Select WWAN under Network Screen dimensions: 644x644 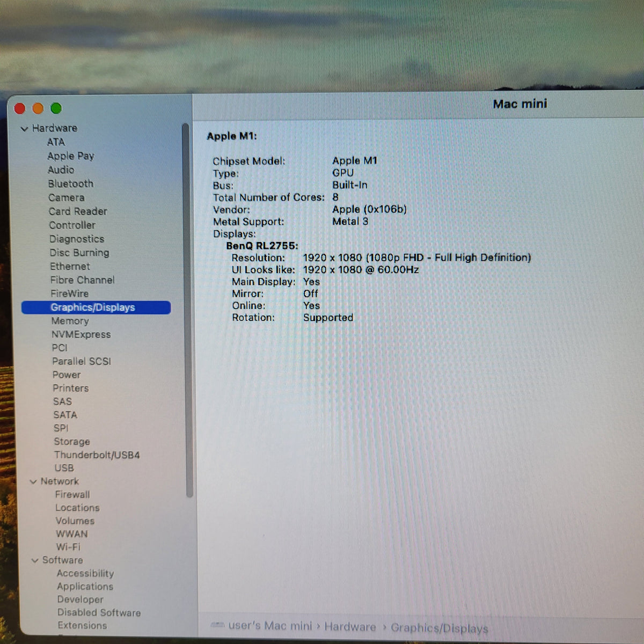(71, 534)
